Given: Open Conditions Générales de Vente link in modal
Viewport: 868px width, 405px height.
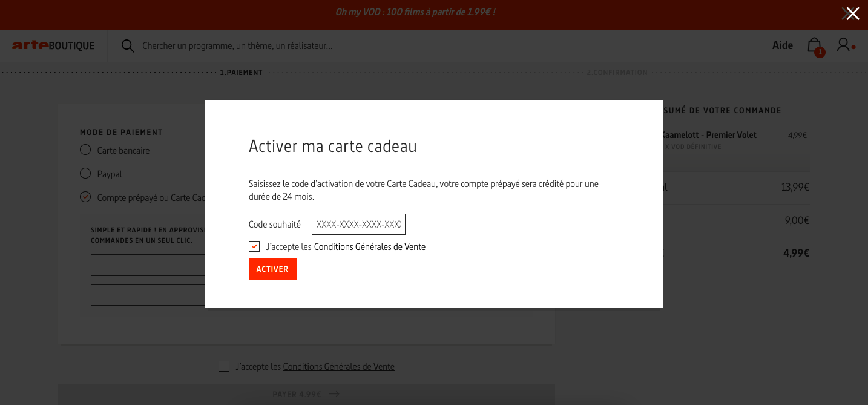Looking at the screenshot, I should (370, 247).
